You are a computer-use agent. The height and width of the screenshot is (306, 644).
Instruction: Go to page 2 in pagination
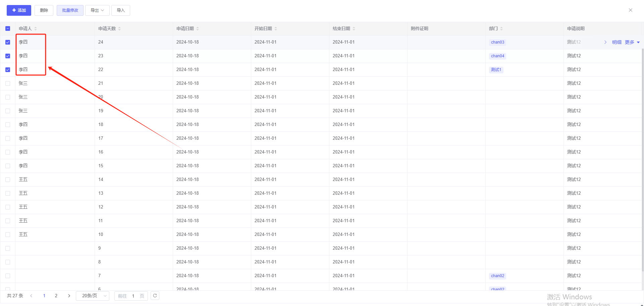pyautogui.click(x=56, y=296)
